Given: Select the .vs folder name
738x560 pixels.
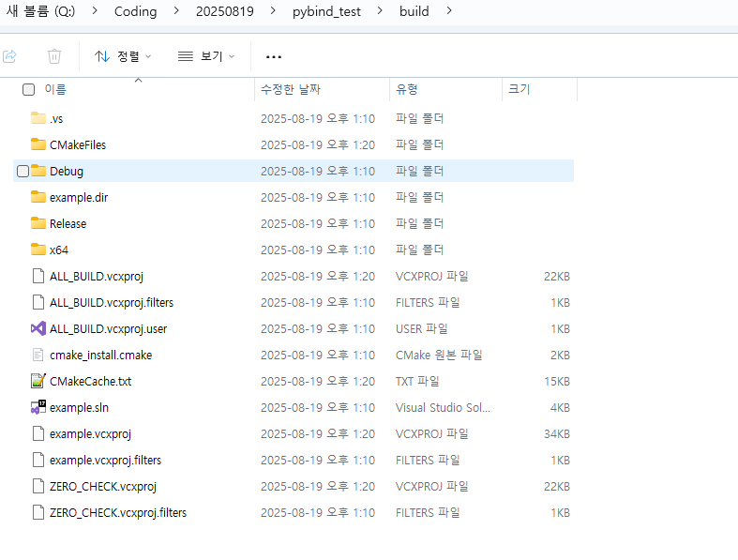Looking at the screenshot, I should (x=56, y=119).
